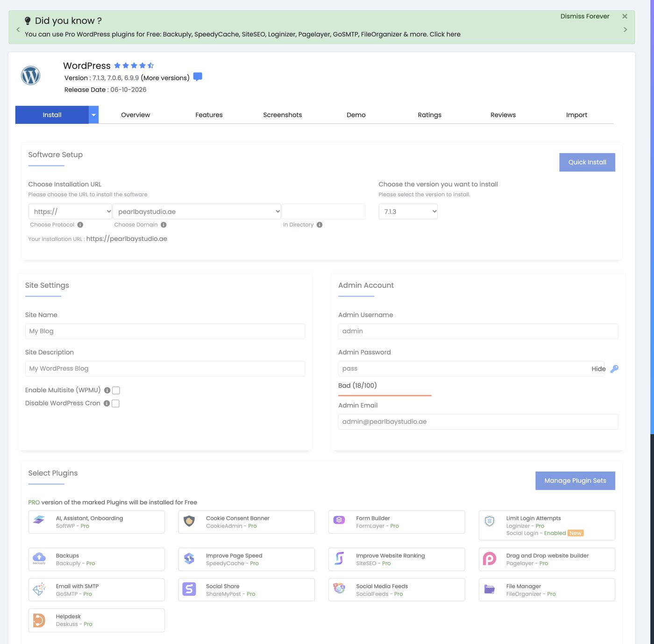Open the reviews chat bubble icon

[x=198, y=77]
